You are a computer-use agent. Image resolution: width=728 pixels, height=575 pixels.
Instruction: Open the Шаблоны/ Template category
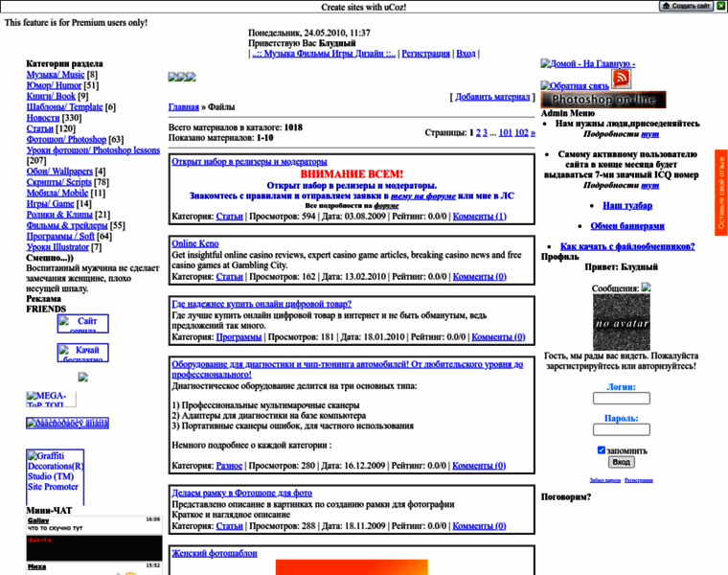[x=64, y=106]
